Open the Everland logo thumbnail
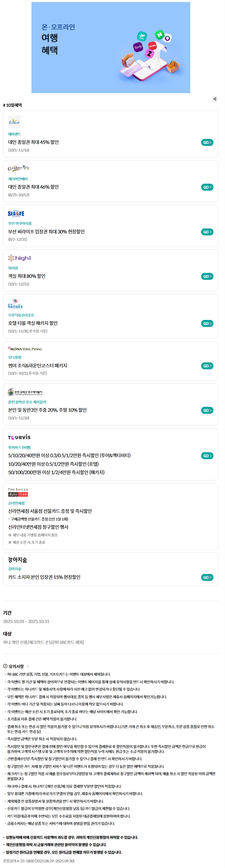 point(14,122)
